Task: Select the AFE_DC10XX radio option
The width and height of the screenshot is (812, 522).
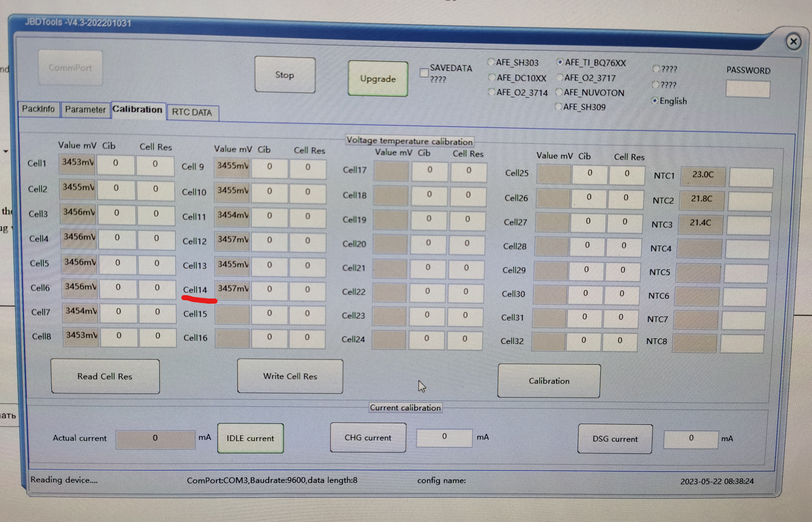Action: pos(492,77)
